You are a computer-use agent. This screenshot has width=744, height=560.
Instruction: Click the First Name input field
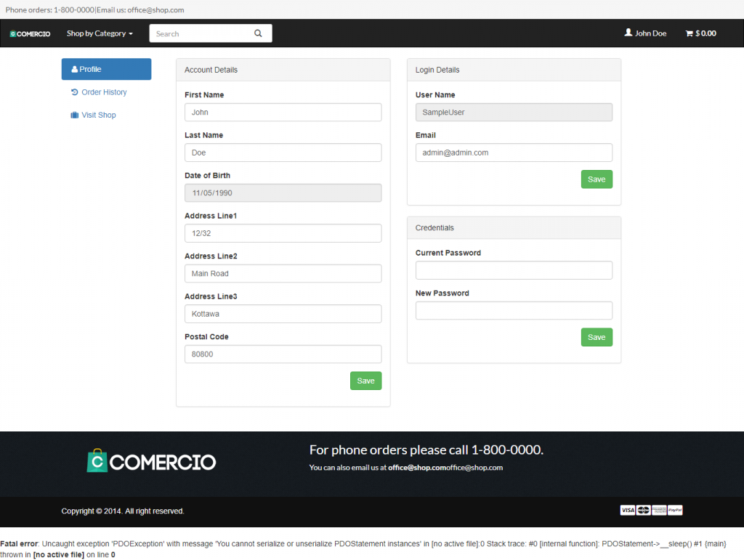click(283, 113)
